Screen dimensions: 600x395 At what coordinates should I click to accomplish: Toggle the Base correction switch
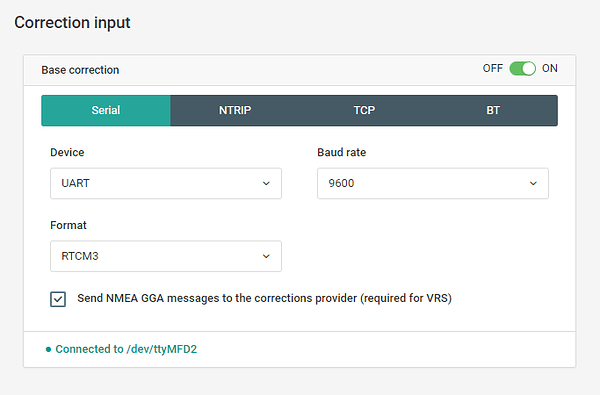click(522, 69)
